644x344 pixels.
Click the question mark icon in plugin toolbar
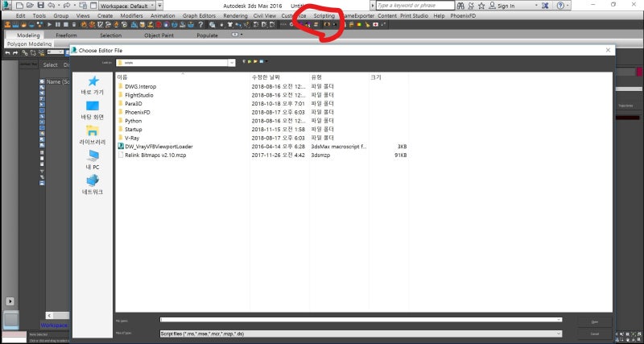point(200,25)
